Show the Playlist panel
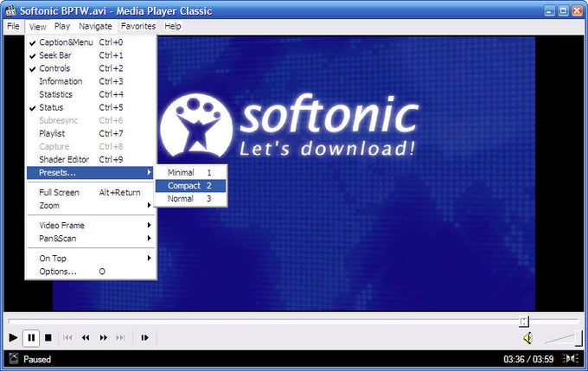The height and width of the screenshot is (371, 588). point(91,133)
